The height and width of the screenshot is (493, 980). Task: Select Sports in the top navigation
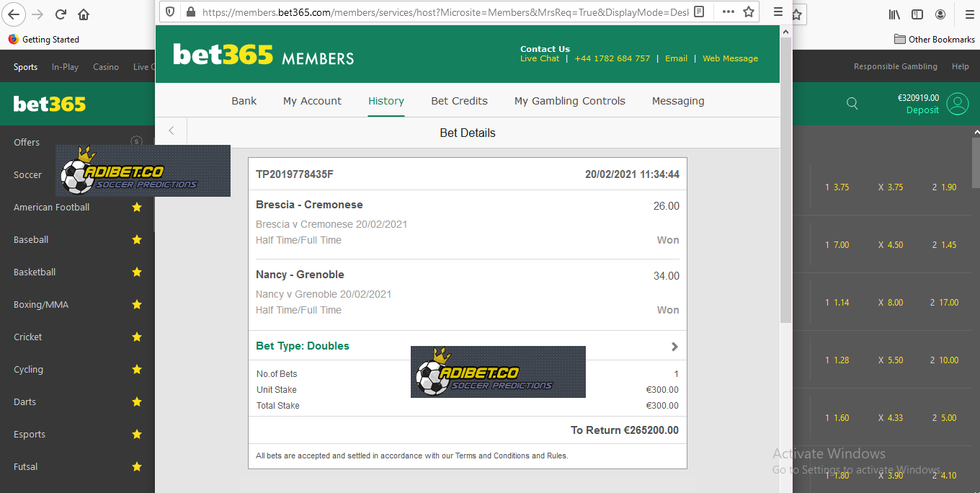coord(25,67)
